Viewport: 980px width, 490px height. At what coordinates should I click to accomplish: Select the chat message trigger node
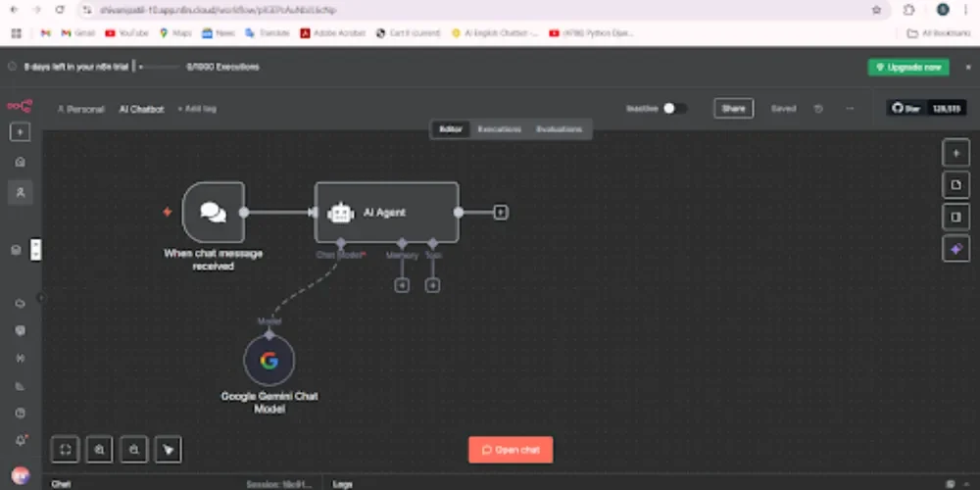click(213, 212)
